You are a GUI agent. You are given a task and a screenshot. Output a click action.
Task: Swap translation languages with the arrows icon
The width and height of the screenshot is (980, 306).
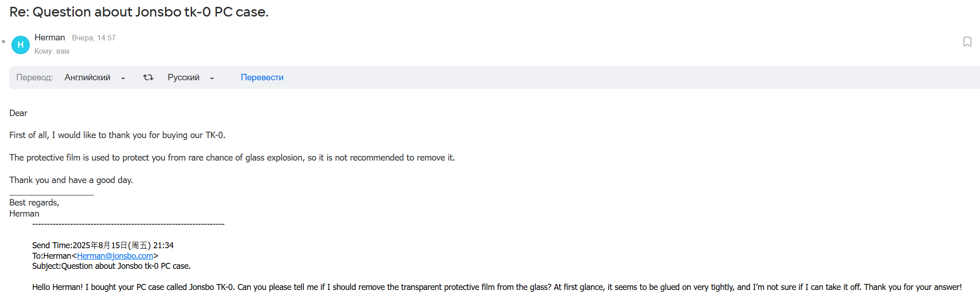tap(148, 78)
